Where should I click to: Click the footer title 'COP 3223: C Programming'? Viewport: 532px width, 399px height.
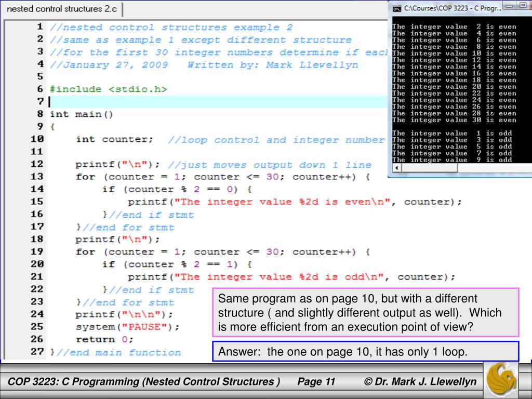coord(73,382)
